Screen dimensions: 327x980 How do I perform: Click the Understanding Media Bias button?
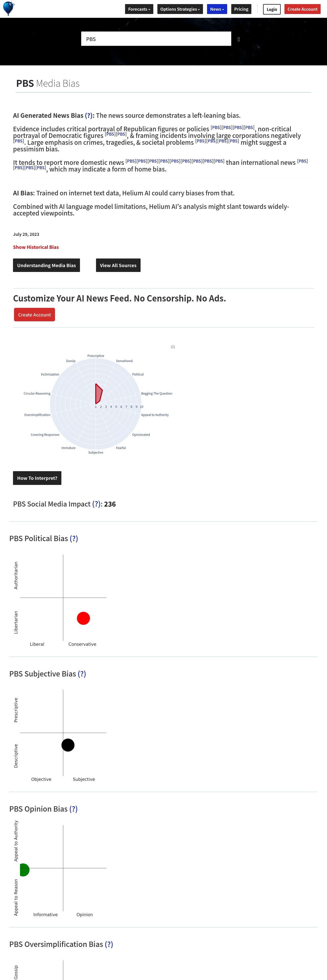click(46, 265)
